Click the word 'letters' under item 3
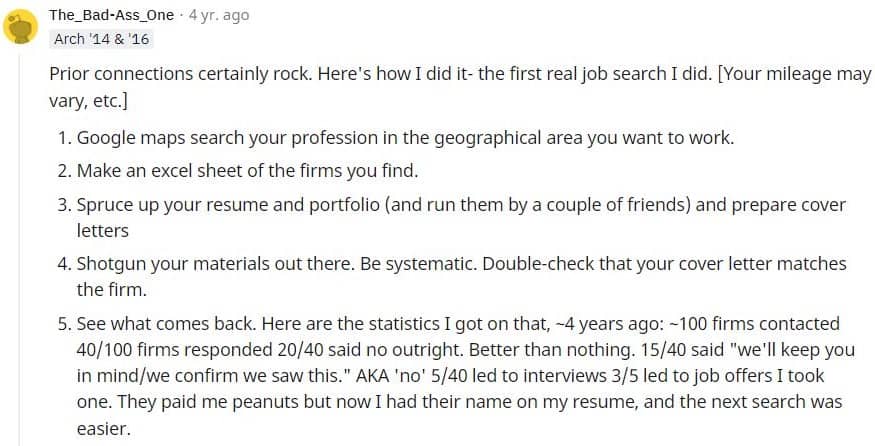The width and height of the screenshot is (875, 446). (103, 231)
